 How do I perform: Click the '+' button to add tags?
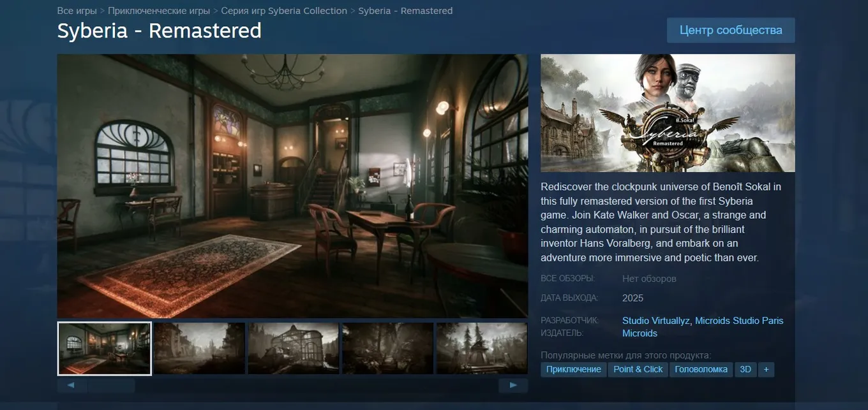tap(767, 369)
